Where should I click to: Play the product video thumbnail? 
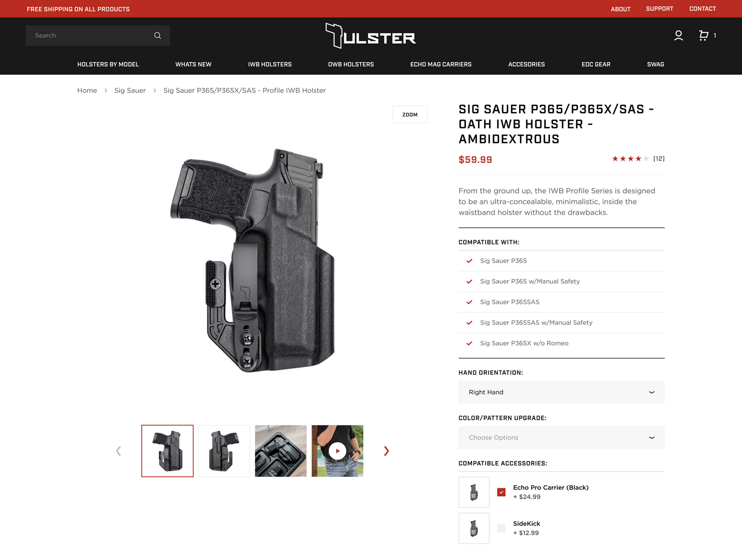click(x=337, y=451)
